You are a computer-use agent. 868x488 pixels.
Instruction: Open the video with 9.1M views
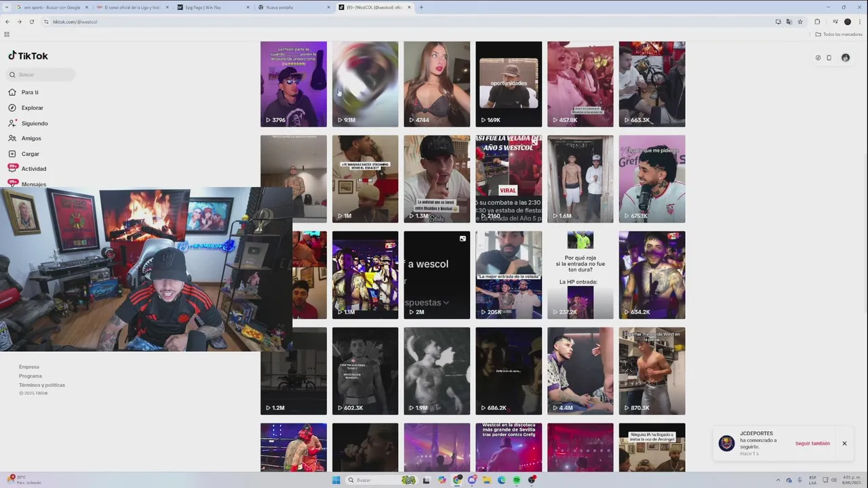point(366,84)
